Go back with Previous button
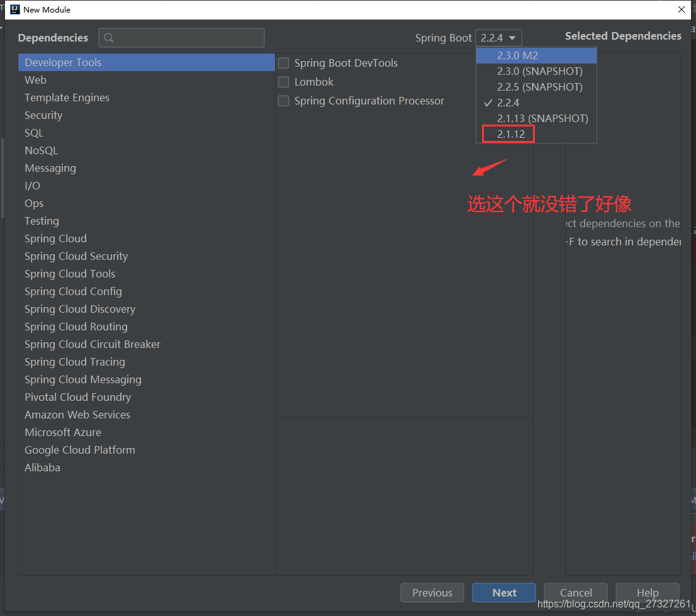 (432, 593)
